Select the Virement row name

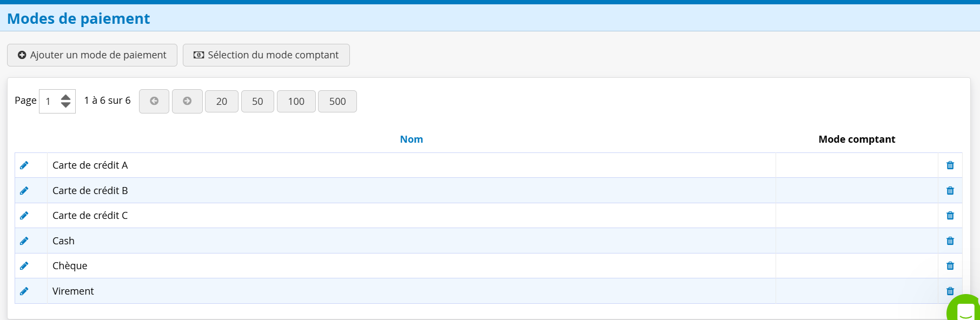[x=73, y=291]
